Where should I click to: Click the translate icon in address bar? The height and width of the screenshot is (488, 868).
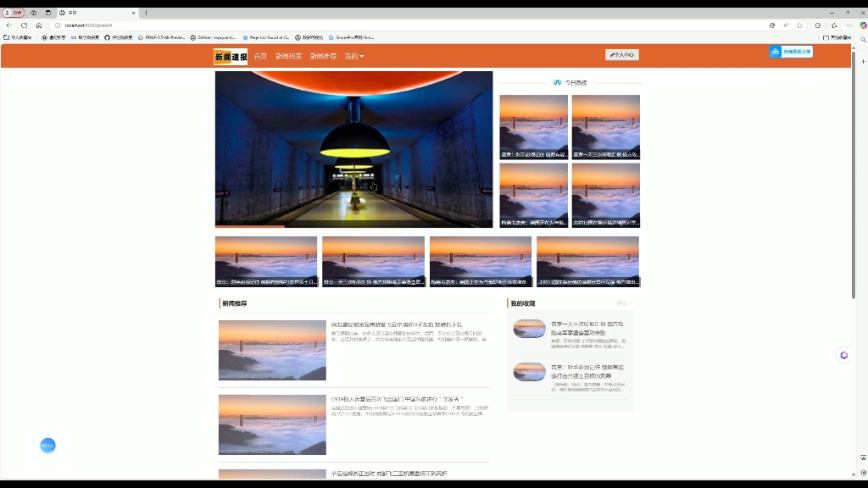coord(772,25)
